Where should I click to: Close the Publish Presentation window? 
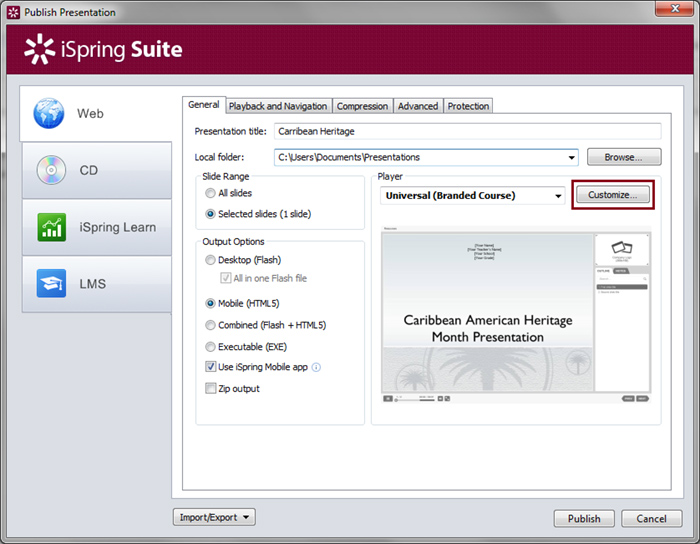tap(675, 8)
